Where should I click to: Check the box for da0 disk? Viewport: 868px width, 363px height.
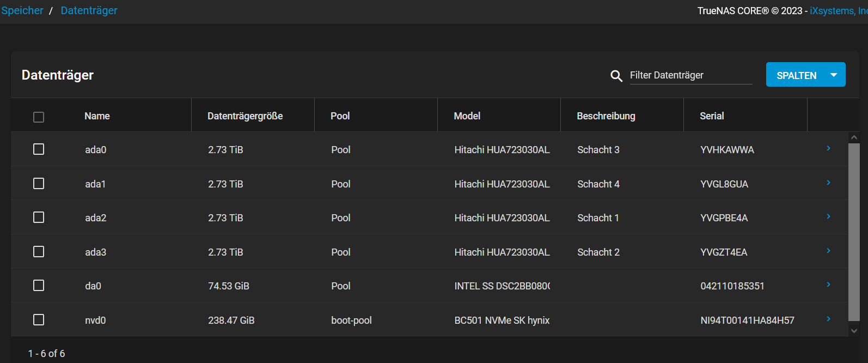coord(39,286)
